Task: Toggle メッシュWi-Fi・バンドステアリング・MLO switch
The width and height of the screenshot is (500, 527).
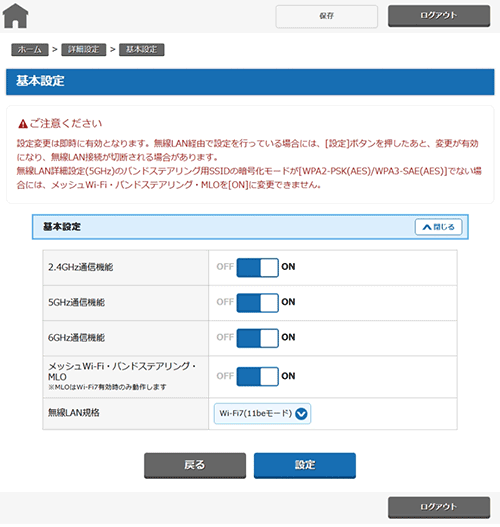Action: [x=257, y=376]
